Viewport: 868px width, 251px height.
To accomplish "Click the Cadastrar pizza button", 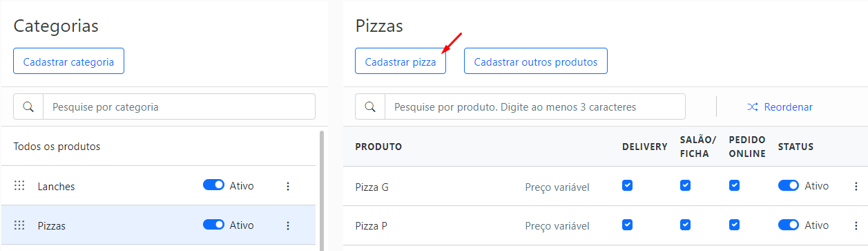I will pyautogui.click(x=401, y=61).
